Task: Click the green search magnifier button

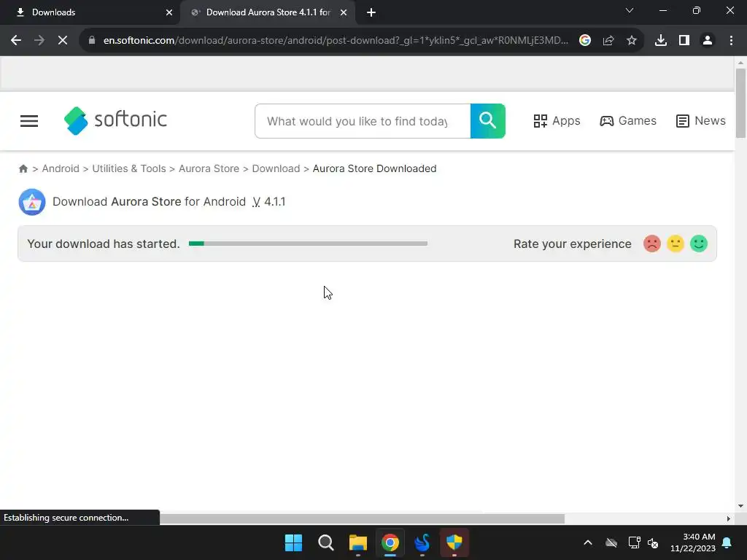Action: pos(487,121)
